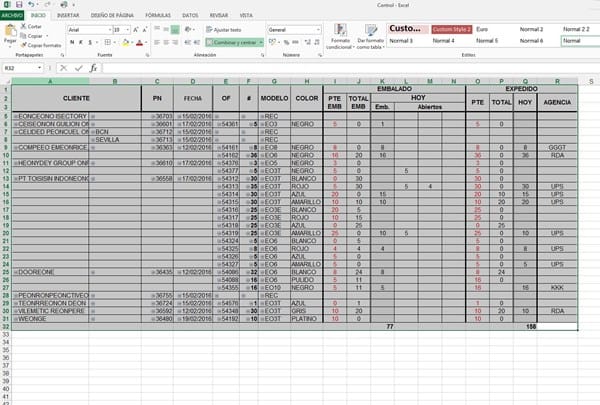Open Alineación group dialog launcher
The image size is (600, 405).
(262, 55)
